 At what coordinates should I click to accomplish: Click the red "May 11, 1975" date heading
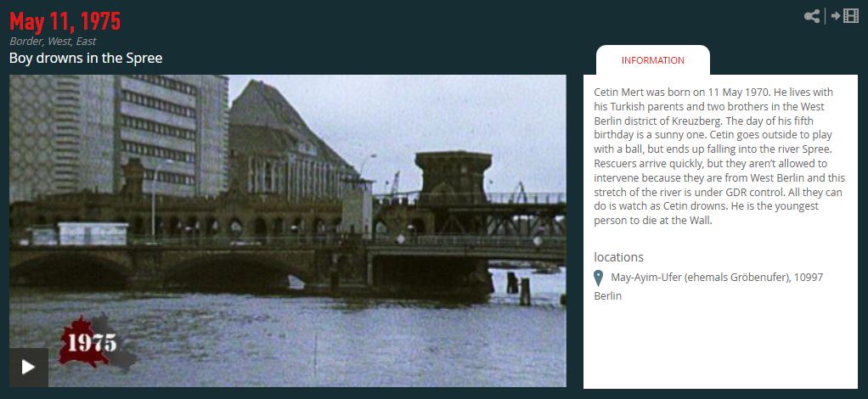[65, 21]
